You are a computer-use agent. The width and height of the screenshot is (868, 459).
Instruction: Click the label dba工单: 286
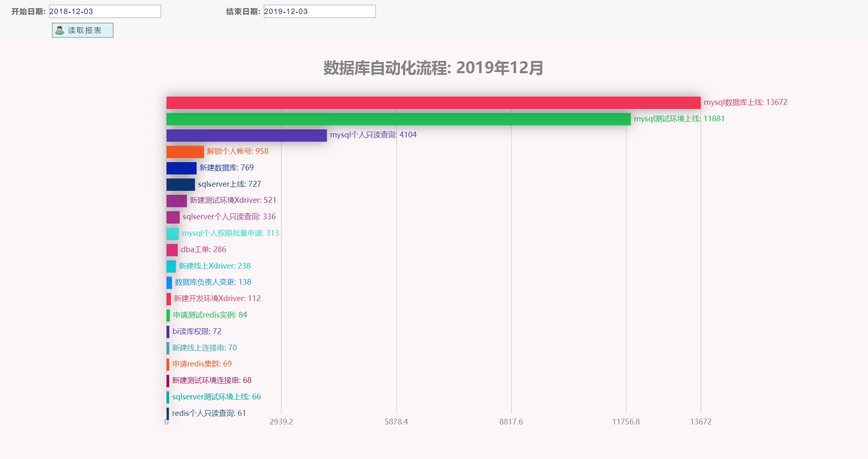coord(204,250)
